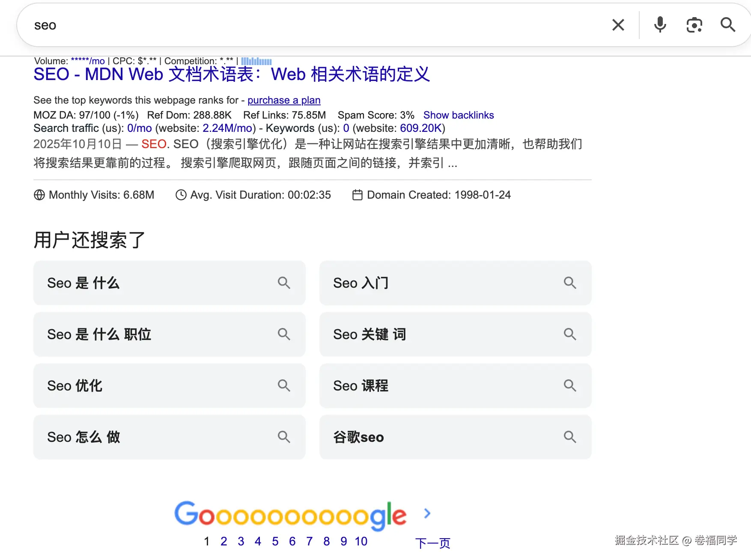Click the globe icon beside Monthly Visits
Image resolution: width=751 pixels, height=560 pixels.
tap(39, 195)
